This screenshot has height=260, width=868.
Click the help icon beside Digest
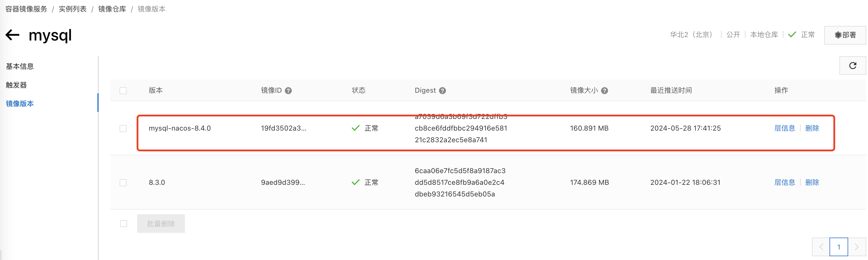[x=442, y=91]
